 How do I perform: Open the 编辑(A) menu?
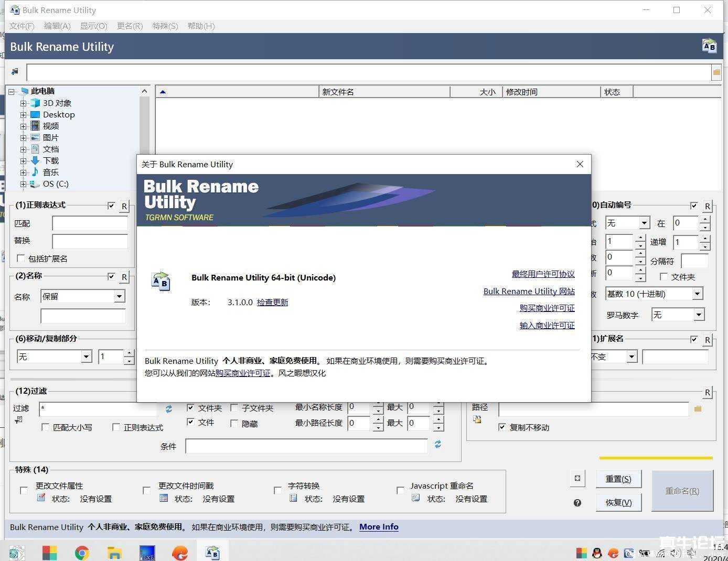57,26
